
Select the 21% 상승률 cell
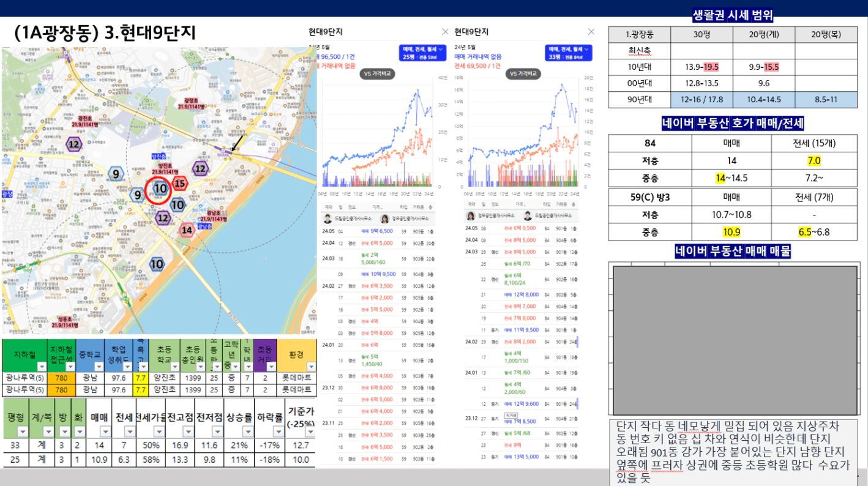239,446
